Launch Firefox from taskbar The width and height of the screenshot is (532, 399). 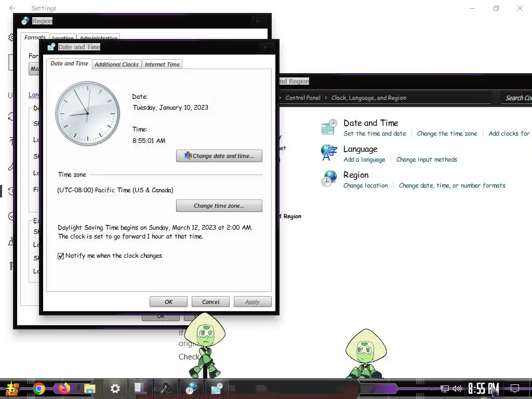[64, 389]
